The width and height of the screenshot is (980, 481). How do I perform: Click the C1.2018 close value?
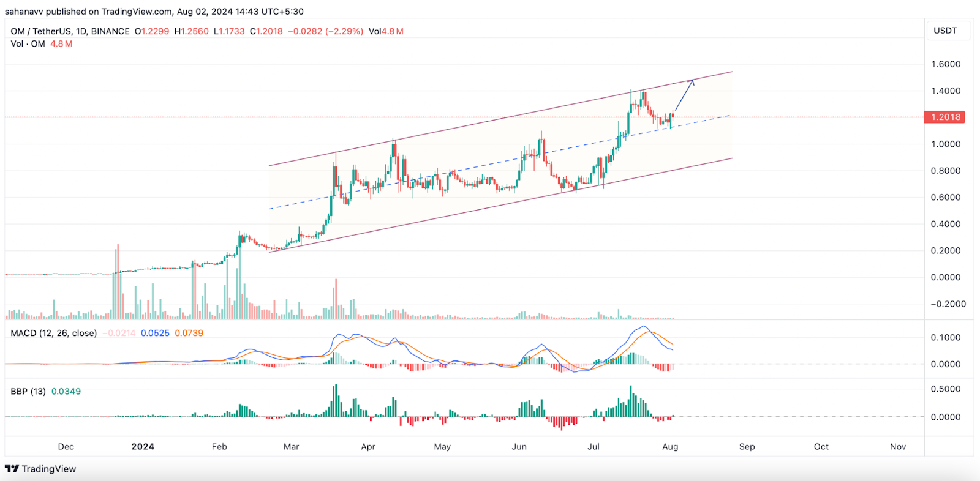(x=266, y=31)
